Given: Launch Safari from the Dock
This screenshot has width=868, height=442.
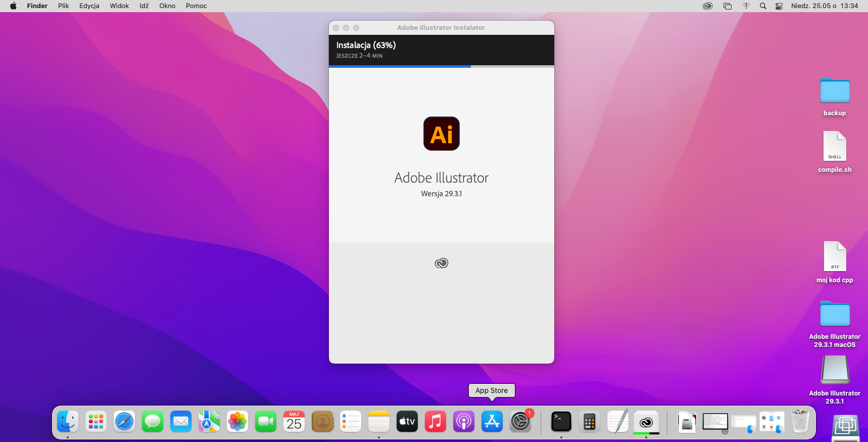Looking at the screenshot, I should (x=124, y=421).
